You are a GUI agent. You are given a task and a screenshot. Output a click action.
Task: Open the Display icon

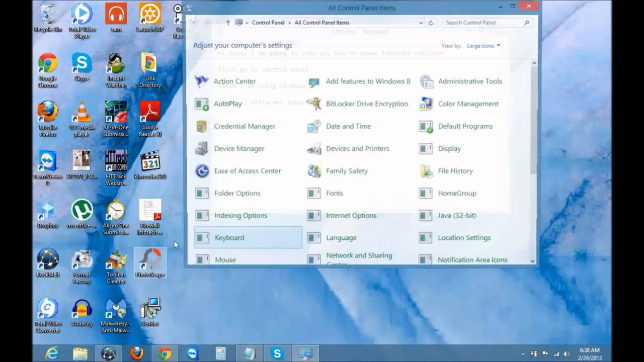pos(426,149)
